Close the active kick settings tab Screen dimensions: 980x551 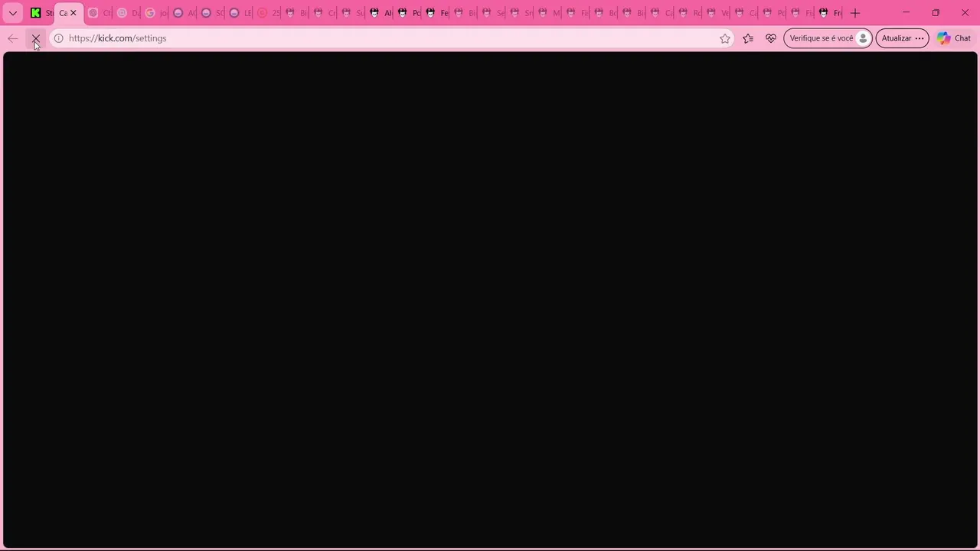point(73,13)
